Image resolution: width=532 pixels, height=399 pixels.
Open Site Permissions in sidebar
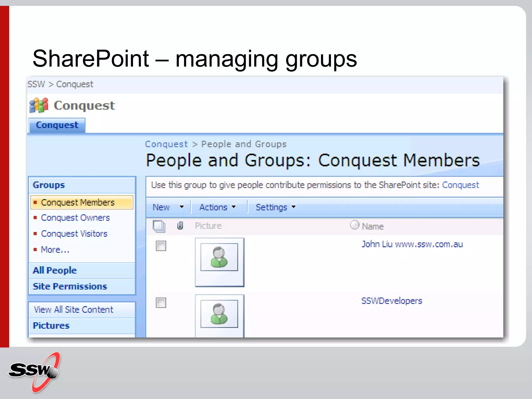click(x=70, y=286)
